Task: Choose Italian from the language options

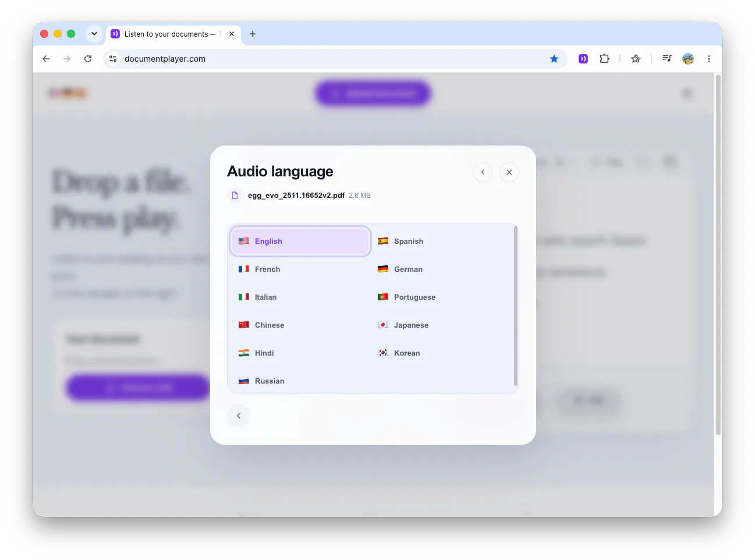Action: pyautogui.click(x=300, y=297)
